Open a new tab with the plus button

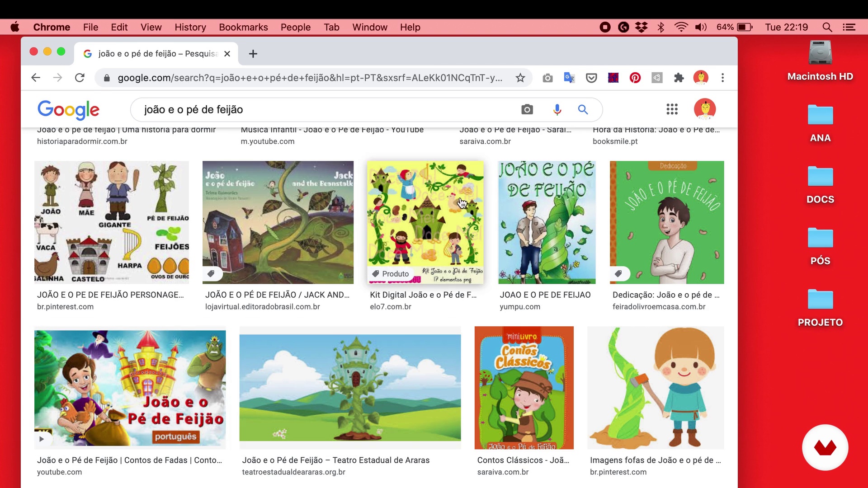[253, 54]
